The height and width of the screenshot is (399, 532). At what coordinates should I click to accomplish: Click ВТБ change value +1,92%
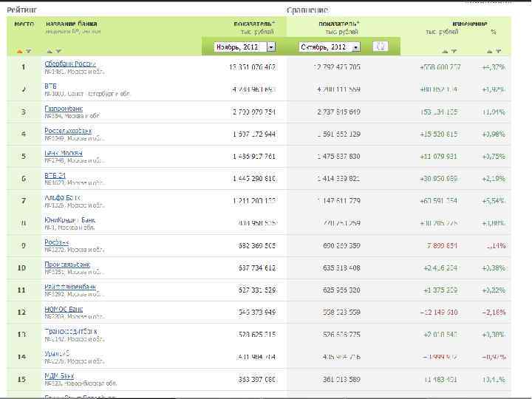pos(494,89)
